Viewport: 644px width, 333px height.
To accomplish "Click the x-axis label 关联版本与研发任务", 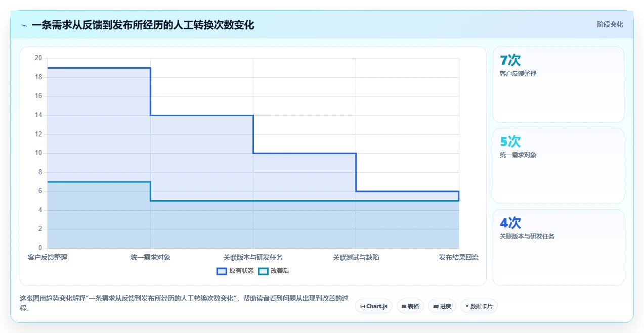I will (x=253, y=258).
